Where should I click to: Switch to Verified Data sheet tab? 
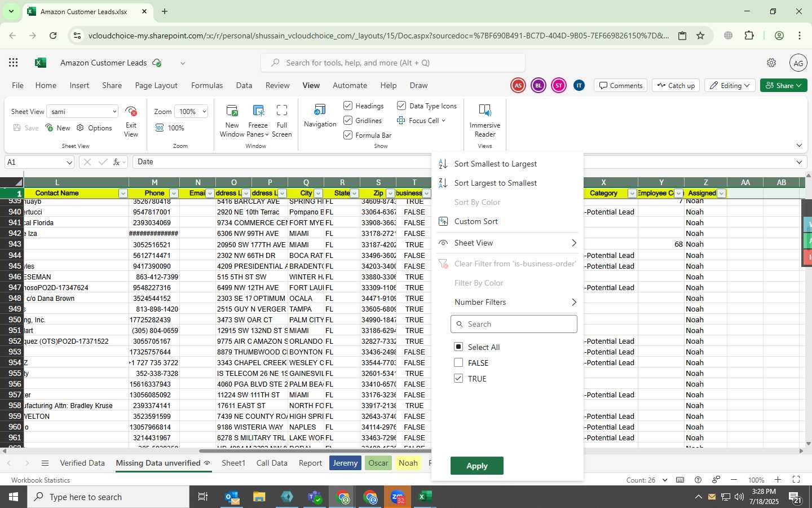(82, 463)
